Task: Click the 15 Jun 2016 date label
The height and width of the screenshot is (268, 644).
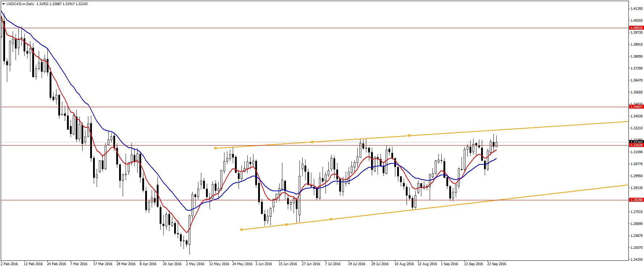Action: 288,264
